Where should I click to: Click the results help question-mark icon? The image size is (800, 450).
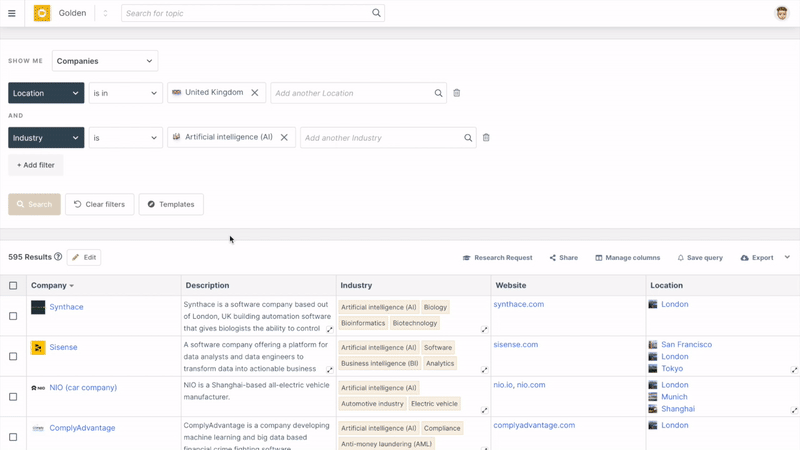click(58, 257)
